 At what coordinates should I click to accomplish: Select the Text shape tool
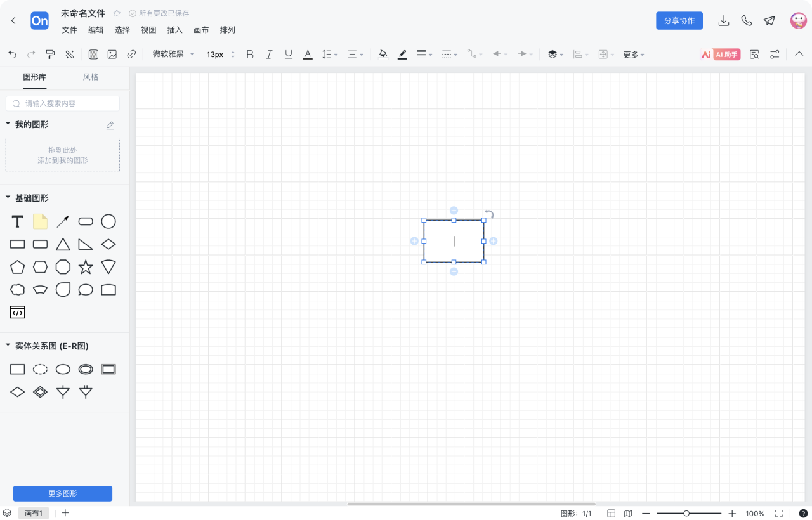coord(18,221)
